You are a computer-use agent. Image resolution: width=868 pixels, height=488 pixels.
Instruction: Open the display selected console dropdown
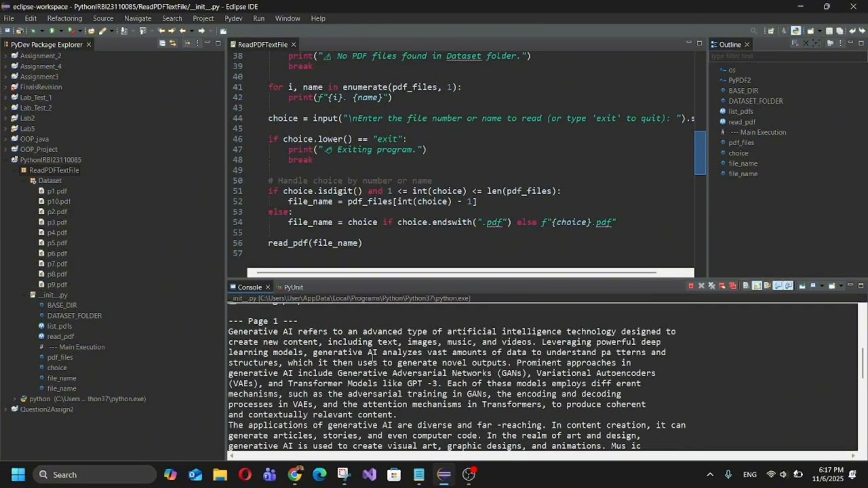[x=822, y=286]
